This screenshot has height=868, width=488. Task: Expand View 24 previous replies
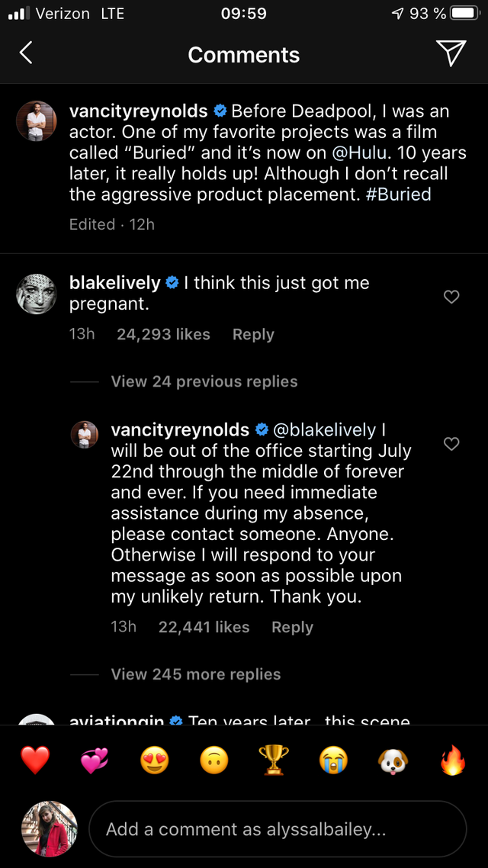click(x=204, y=381)
